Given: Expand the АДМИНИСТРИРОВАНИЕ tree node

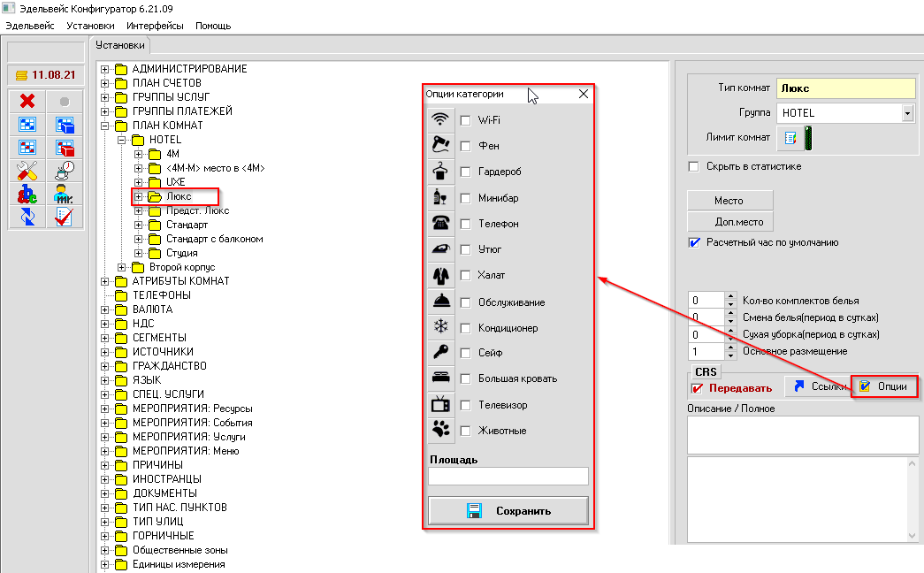Looking at the screenshot, I should [106, 69].
